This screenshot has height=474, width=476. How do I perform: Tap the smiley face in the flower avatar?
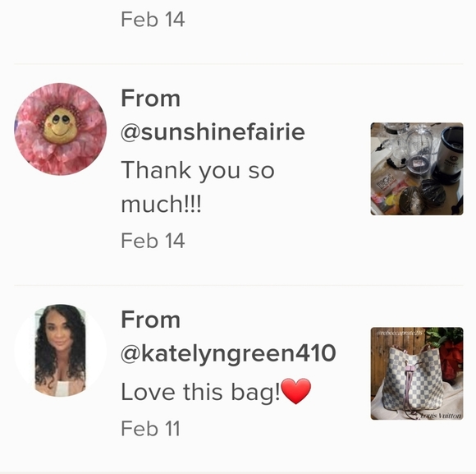(60, 126)
